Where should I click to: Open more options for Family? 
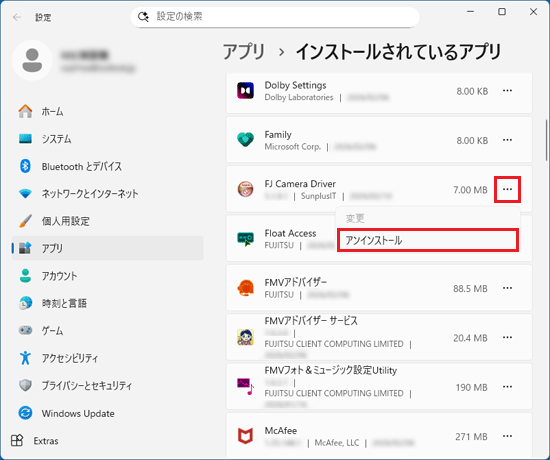[x=507, y=140]
